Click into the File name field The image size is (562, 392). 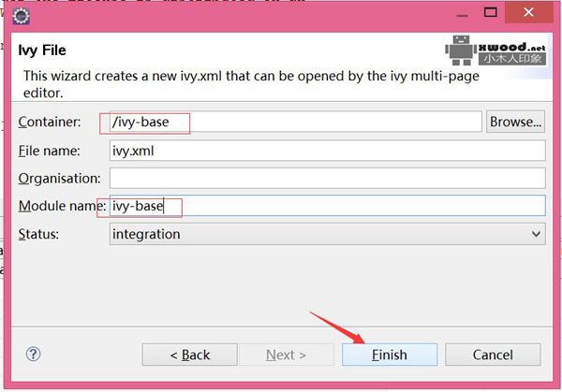[327, 150]
